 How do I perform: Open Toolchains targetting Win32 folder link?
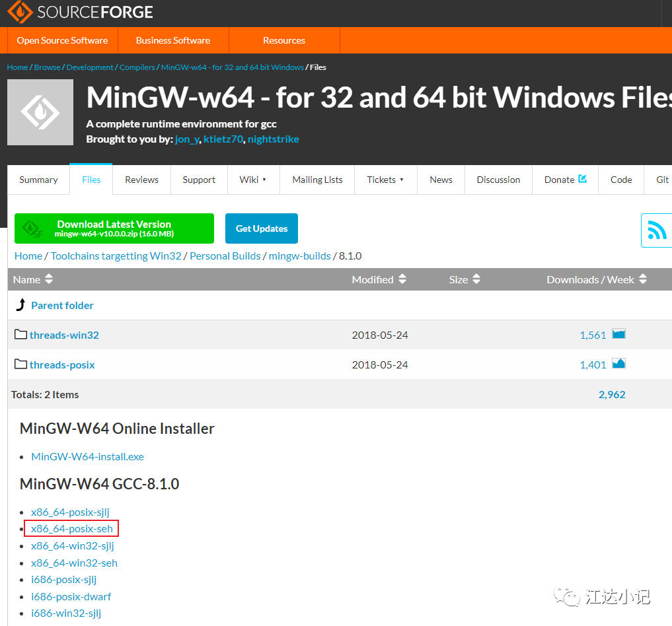point(116,256)
